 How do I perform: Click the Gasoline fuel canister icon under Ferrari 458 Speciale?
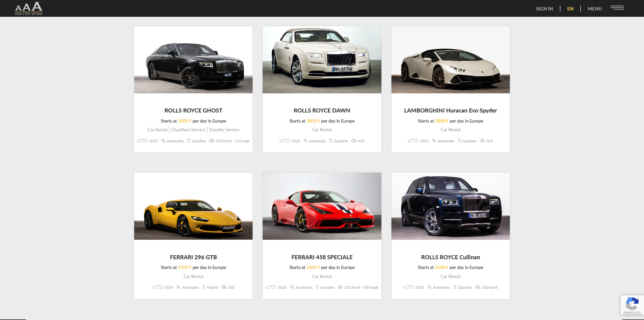[x=317, y=287]
